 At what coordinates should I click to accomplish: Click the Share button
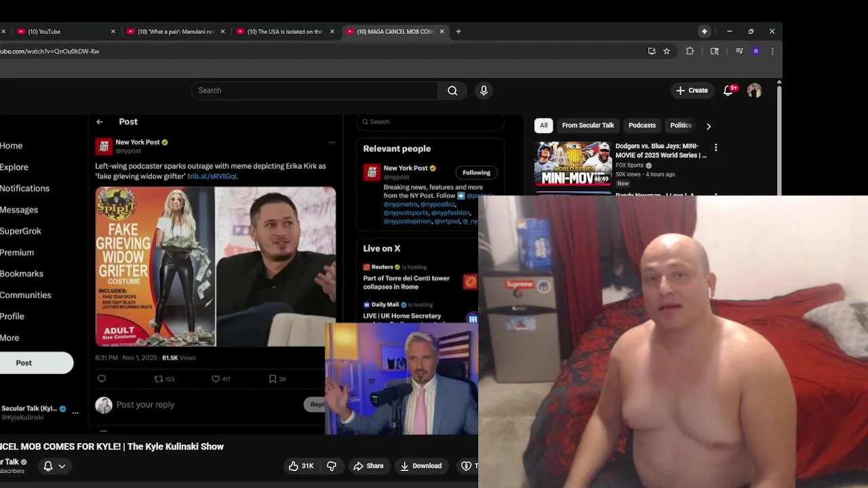click(368, 466)
